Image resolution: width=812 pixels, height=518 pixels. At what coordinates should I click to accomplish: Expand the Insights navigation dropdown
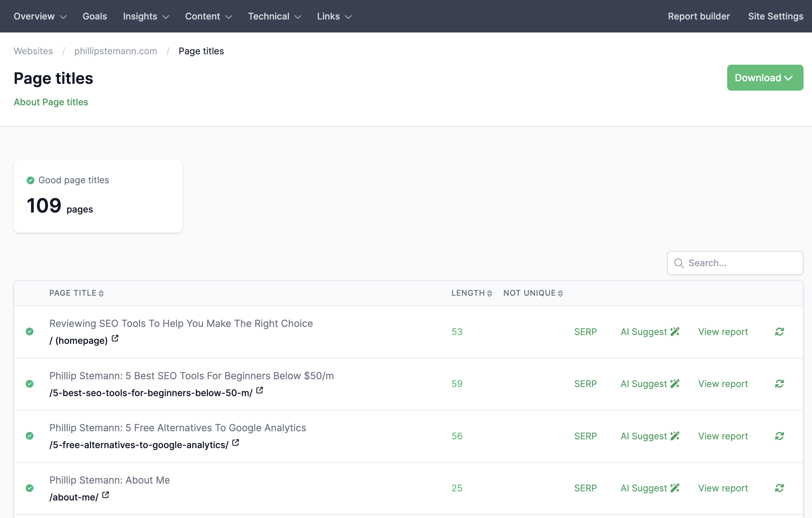(146, 16)
